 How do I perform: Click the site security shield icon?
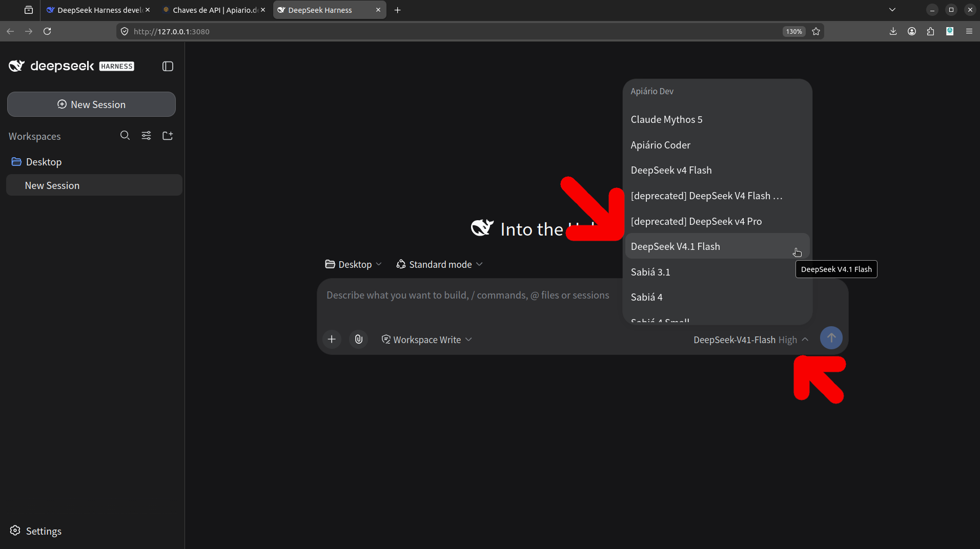(124, 31)
